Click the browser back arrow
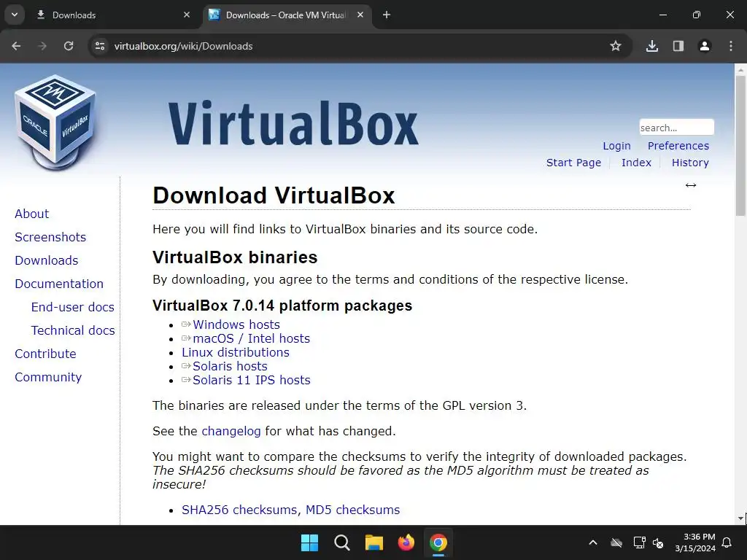Screen dimensions: 747x560 point(16,46)
